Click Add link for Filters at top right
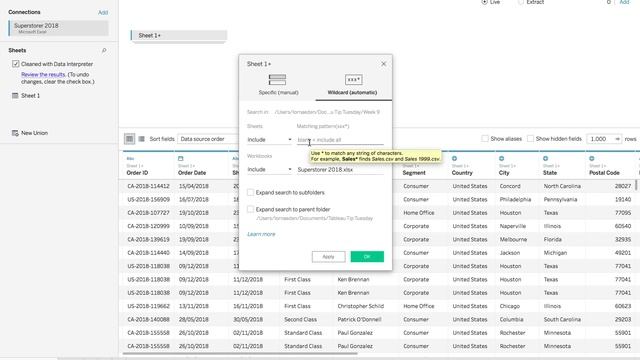640x360 pixels. pyautogui.click(x=624, y=2)
